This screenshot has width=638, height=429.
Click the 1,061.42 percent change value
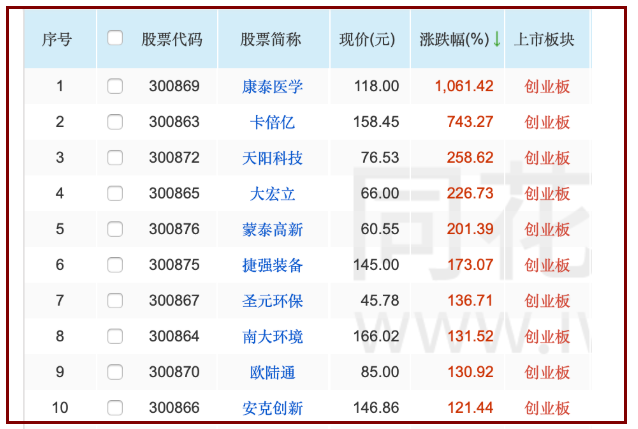point(464,86)
